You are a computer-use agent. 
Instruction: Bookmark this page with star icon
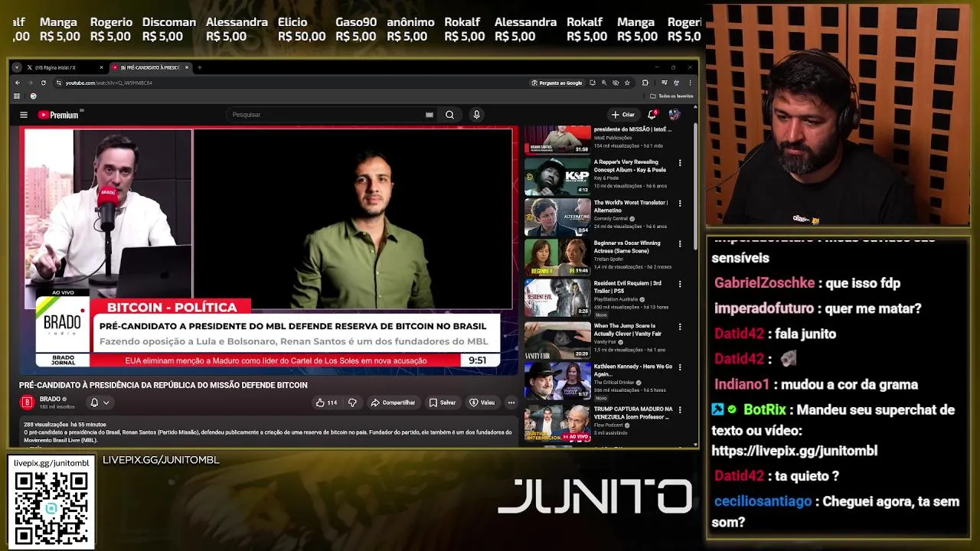point(627,83)
